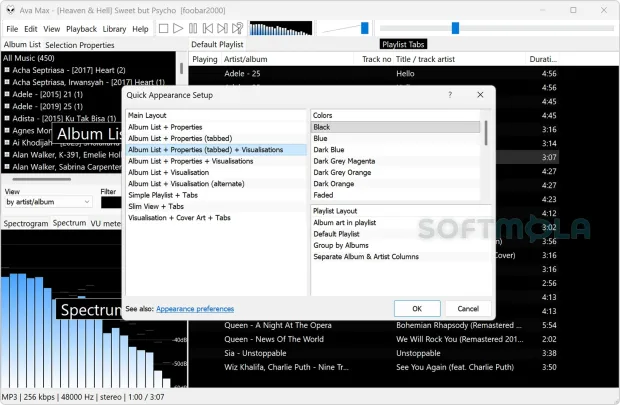This screenshot has height=405, width=620.
Task: Click the toolbar spectrum visualisation
Action: click(x=281, y=28)
